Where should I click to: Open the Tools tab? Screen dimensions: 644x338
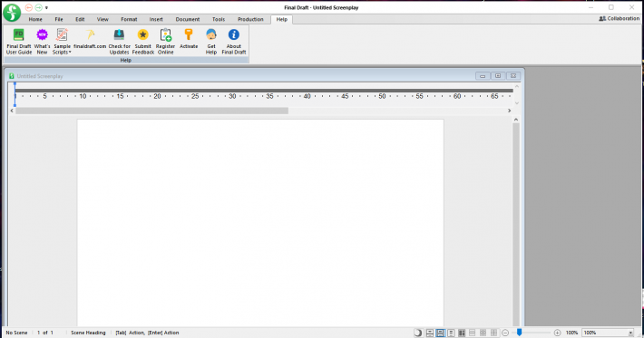pyautogui.click(x=219, y=19)
